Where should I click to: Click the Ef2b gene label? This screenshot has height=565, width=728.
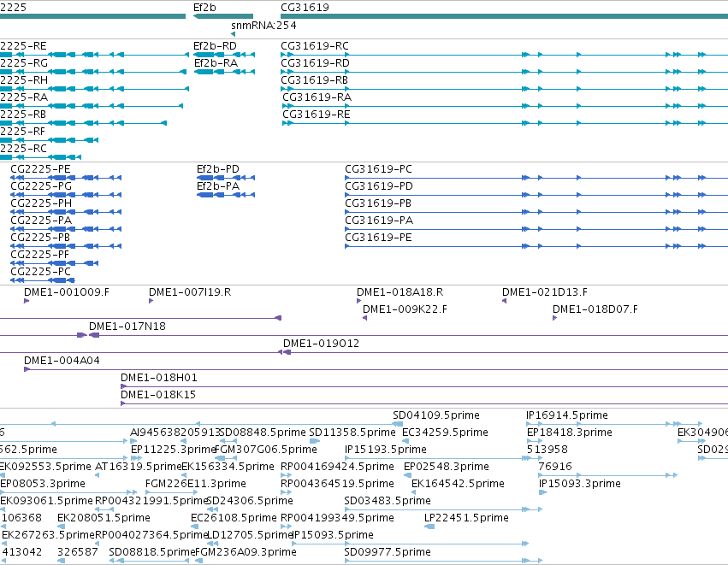click(x=204, y=8)
